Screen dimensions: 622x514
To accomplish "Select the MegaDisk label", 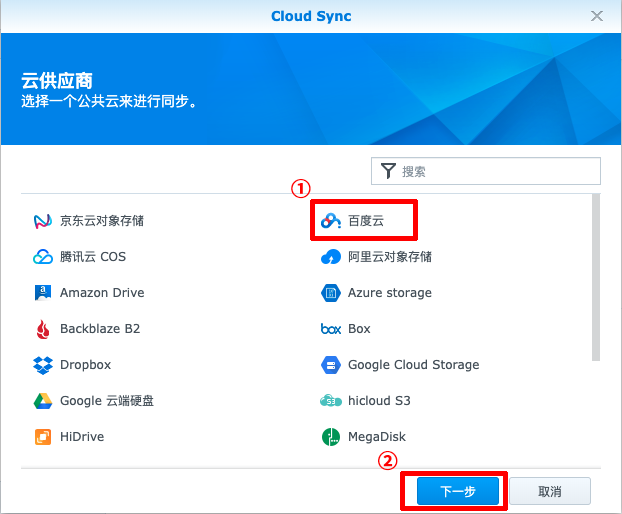I will tap(377, 437).
